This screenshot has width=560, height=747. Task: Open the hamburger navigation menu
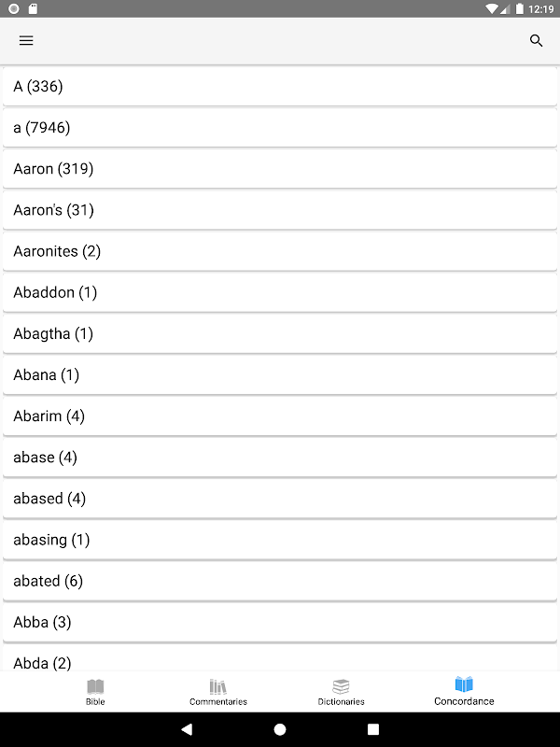tap(26, 41)
